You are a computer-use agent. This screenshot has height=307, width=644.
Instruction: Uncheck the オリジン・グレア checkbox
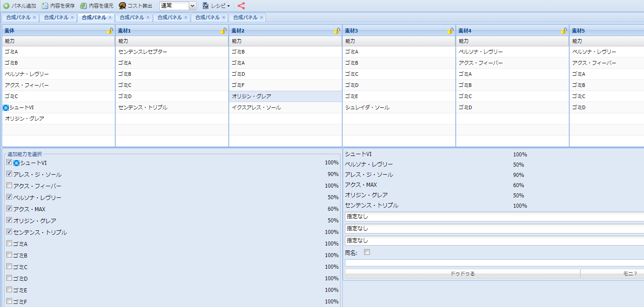(9, 221)
